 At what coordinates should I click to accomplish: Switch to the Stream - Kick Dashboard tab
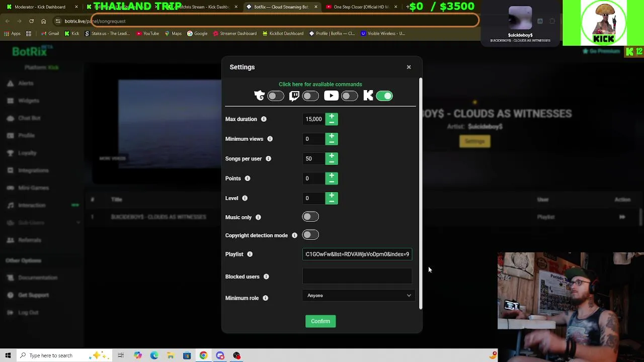coord(204,7)
